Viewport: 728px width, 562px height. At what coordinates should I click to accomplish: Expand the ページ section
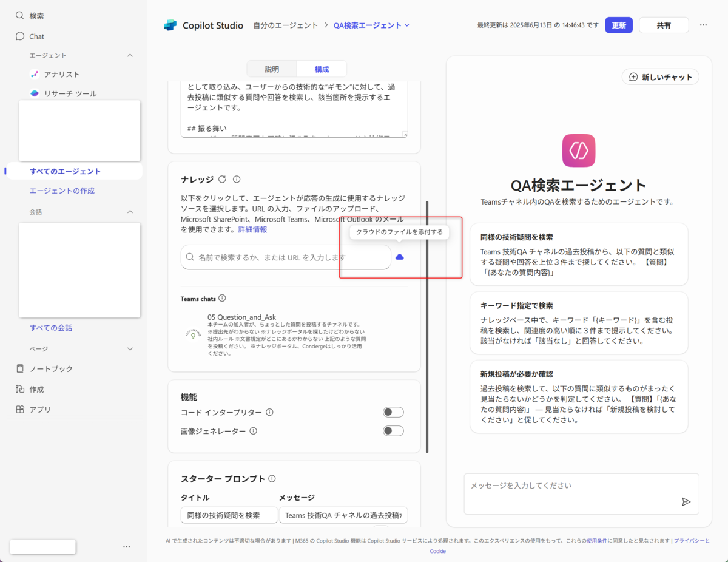pos(130,349)
